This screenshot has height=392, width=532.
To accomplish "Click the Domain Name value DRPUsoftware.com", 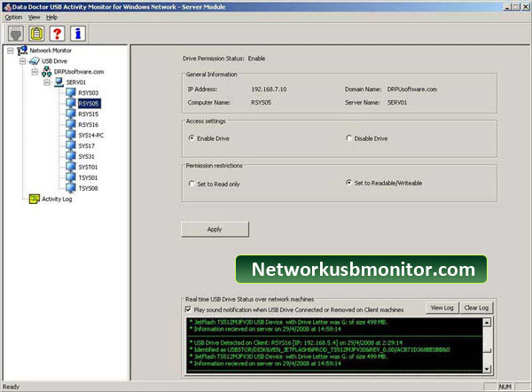I will coord(412,90).
